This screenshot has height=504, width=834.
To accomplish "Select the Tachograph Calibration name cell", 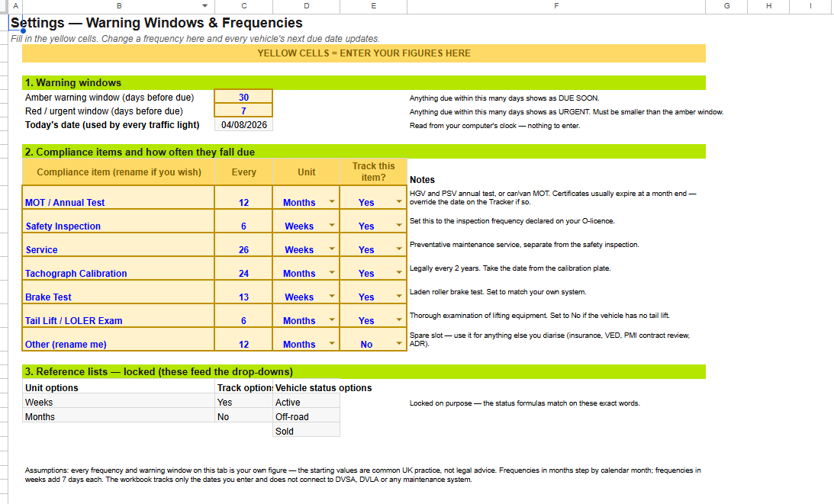I will [118, 268].
